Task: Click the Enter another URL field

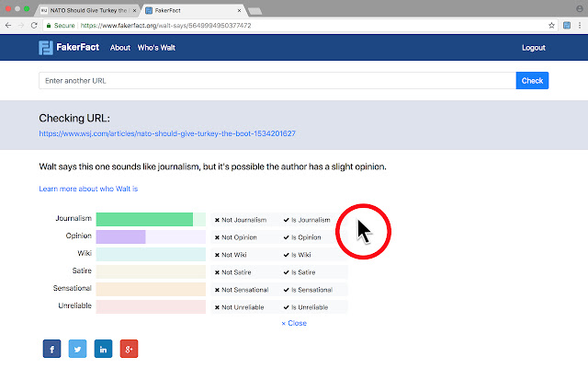Action: (x=277, y=81)
